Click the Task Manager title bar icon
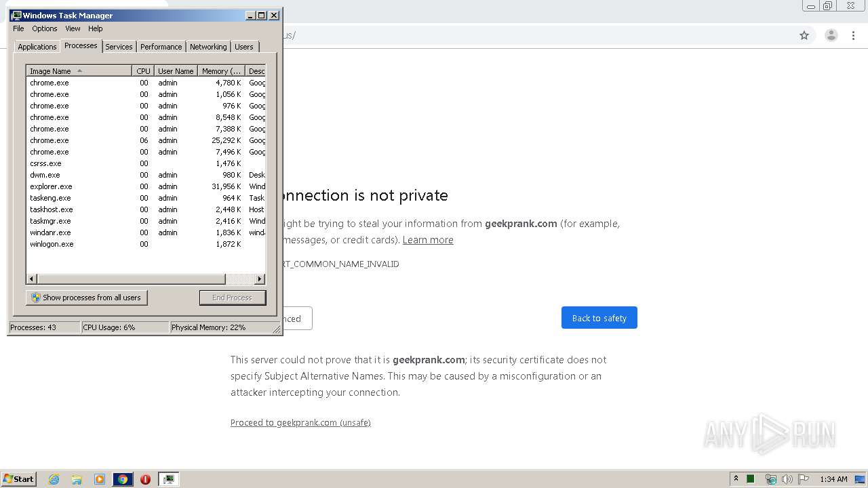Image resolution: width=868 pixels, height=488 pixels. point(16,15)
